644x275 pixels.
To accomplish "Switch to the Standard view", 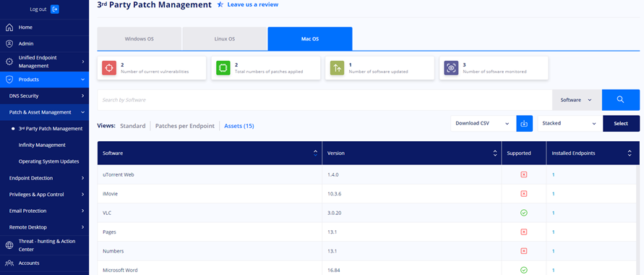I will tap(133, 126).
